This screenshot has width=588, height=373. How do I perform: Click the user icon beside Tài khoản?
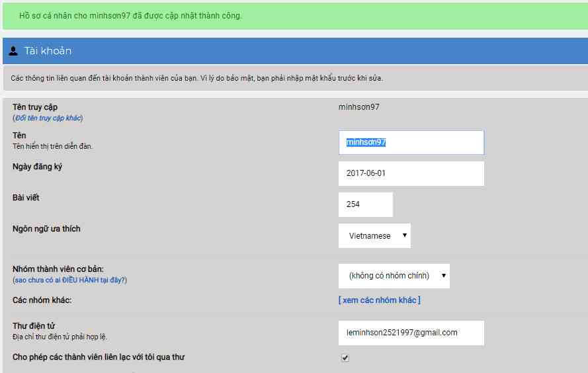point(13,51)
